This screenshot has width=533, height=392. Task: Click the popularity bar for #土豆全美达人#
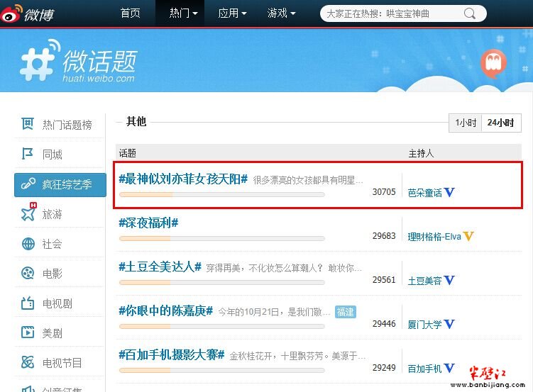[x=222, y=282]
